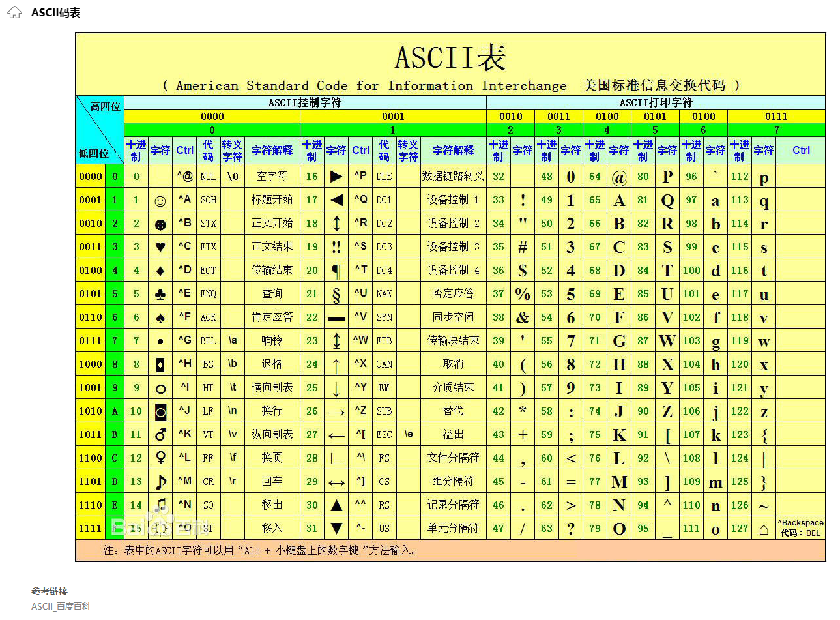The image size is (840, 620).
Task: Click the home icon beside ASCII码表
Action: [x=13, y=11]
